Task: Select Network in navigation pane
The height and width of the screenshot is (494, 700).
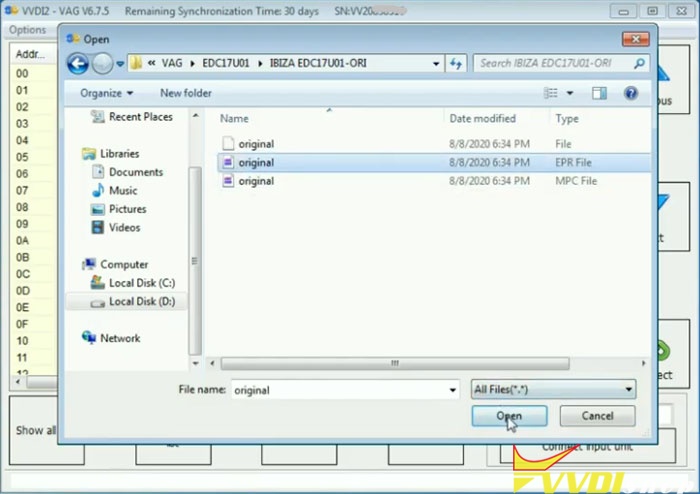Action: click(111, 338)
